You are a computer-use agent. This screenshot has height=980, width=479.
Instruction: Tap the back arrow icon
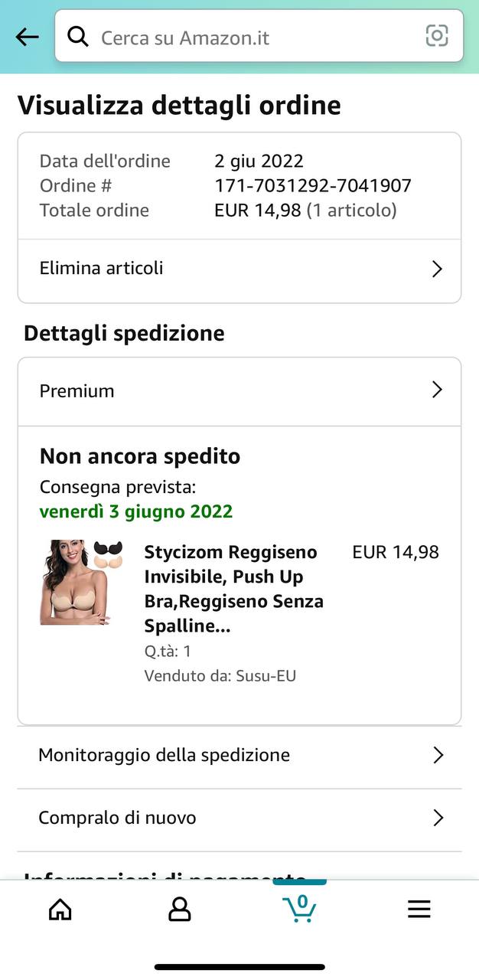27,36
